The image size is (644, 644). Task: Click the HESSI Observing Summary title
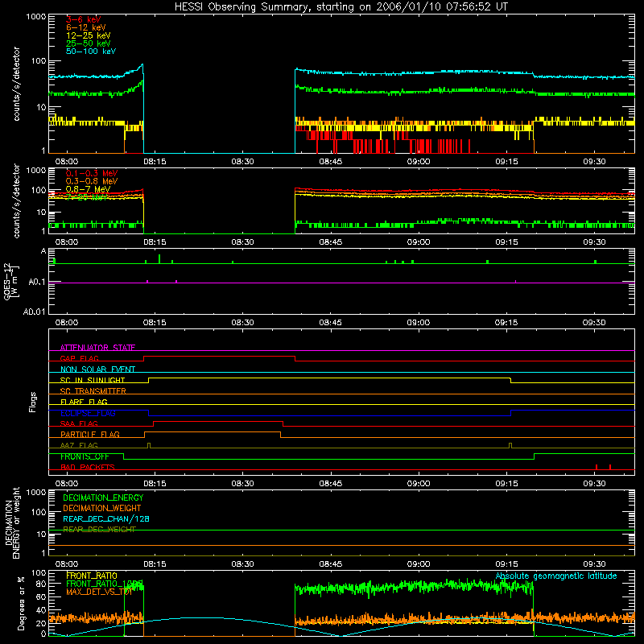341,6
